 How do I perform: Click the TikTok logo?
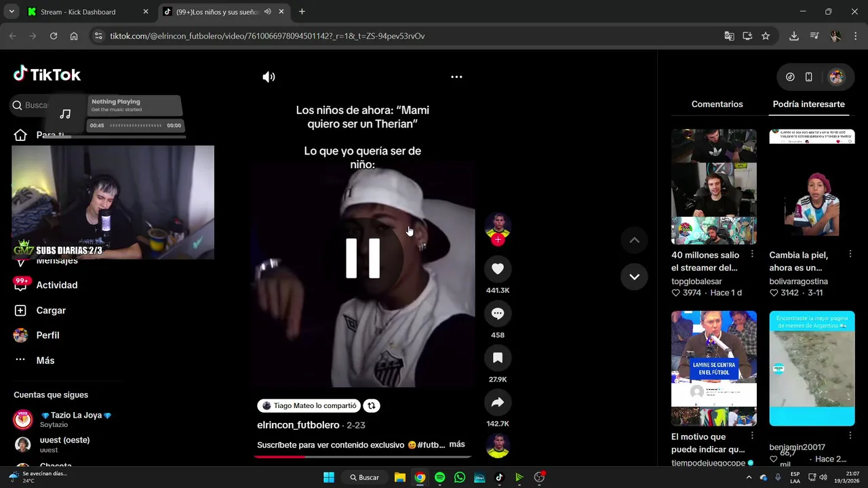47,75
